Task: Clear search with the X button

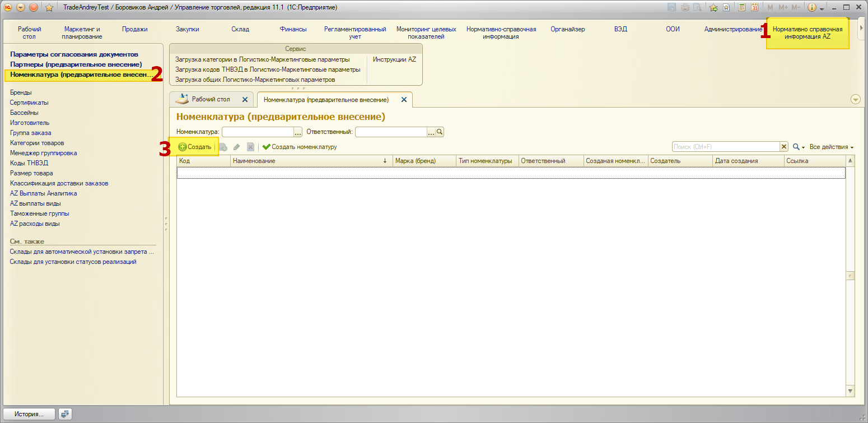Action: pos(784,147)
